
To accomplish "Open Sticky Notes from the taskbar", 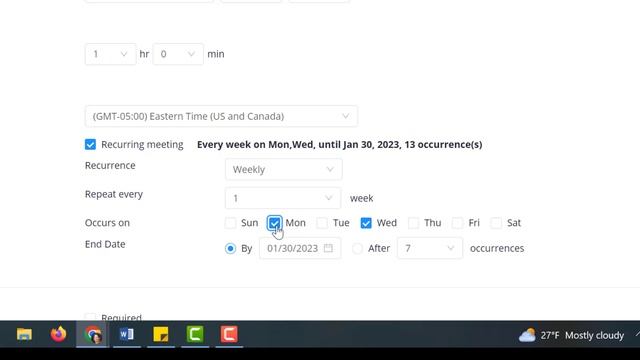I will (x=161, y=334).
